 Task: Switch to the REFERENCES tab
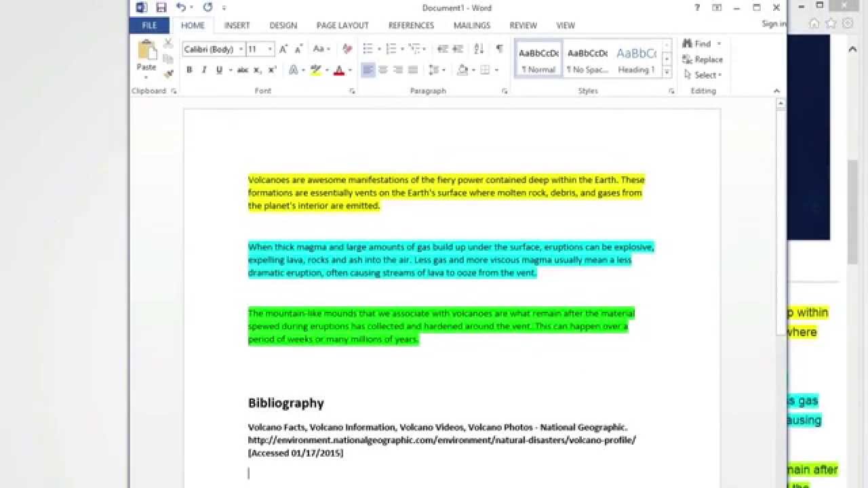411,25
